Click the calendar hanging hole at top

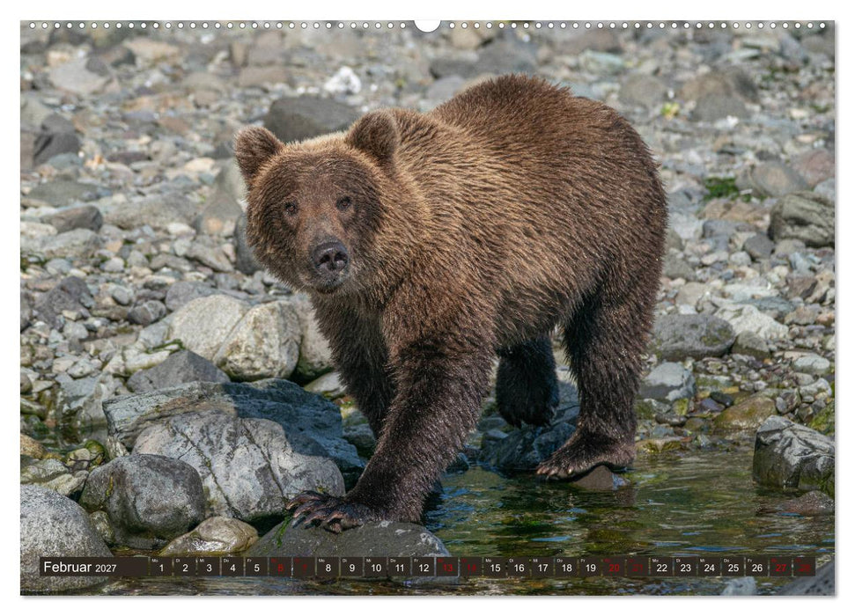(x=428, y=25)
